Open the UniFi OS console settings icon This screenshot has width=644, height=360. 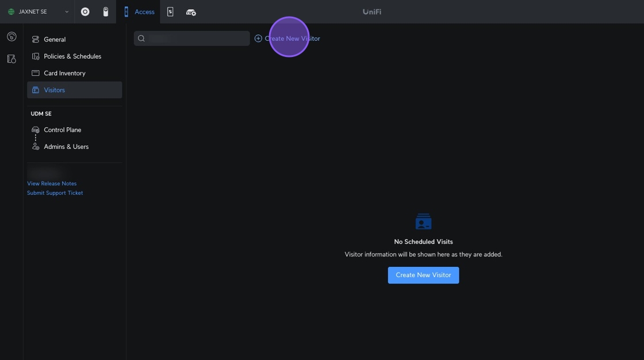[191, 12]
